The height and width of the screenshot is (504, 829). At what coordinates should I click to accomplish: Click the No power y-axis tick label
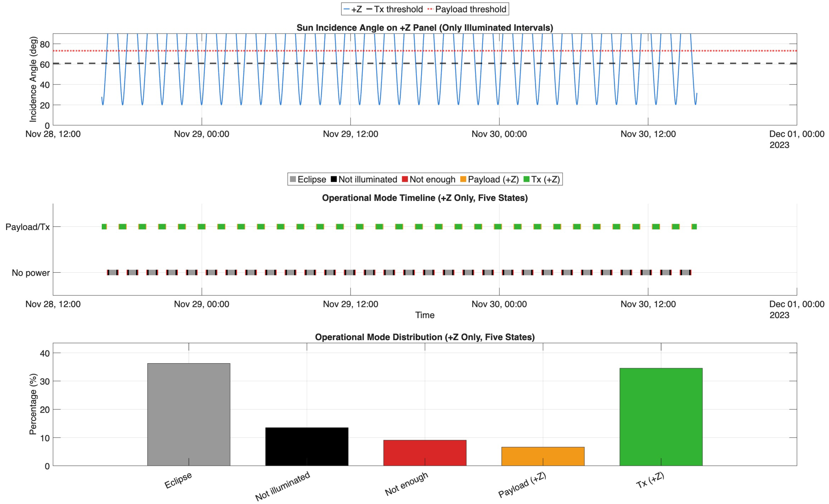coord(31,273)
